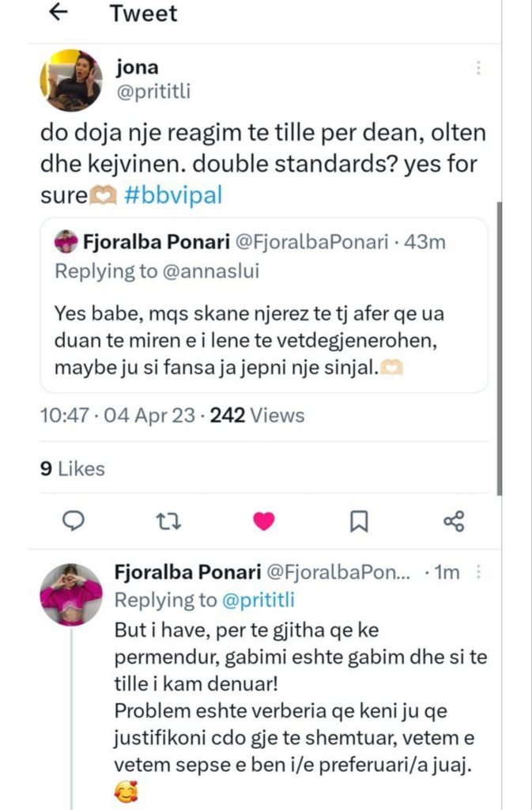Toggle the pink heart like
This screenshot has width=532, height=810.
(x=263, y=520)
